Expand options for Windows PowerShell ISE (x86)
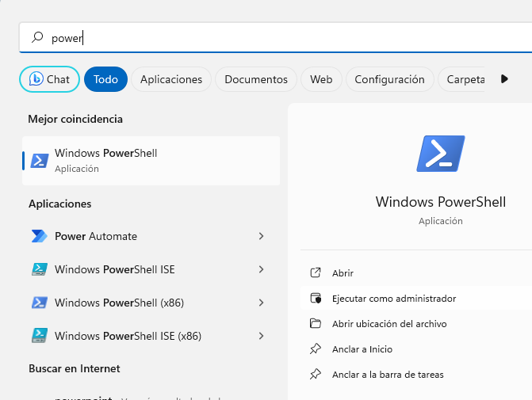The height and width of the screenshot is (400, 532). point(261,336)
